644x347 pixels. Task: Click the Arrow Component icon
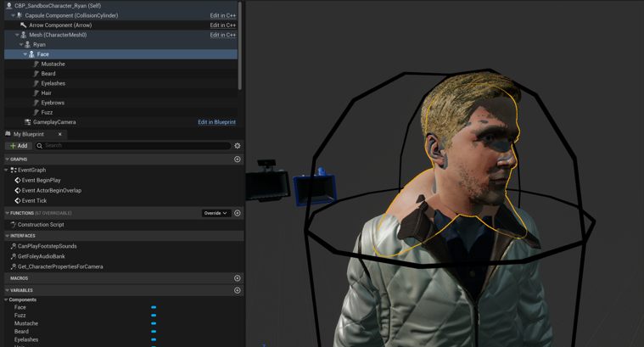(x=24, y=25)
